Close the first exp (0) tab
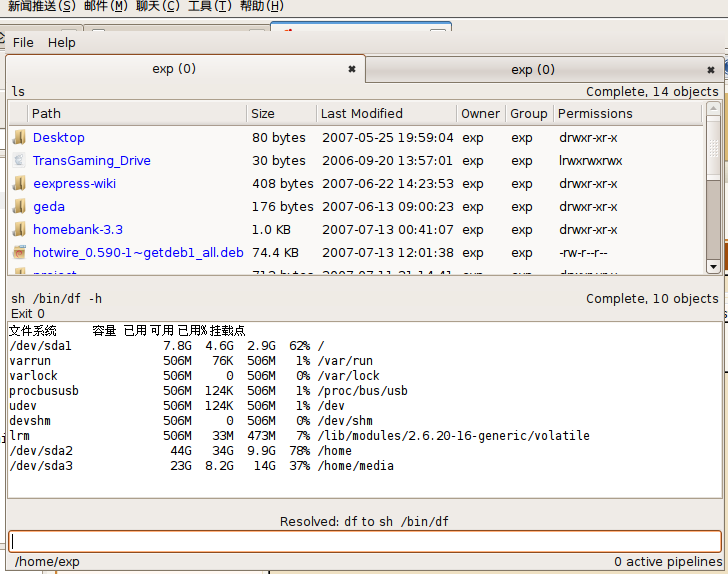 352,69
